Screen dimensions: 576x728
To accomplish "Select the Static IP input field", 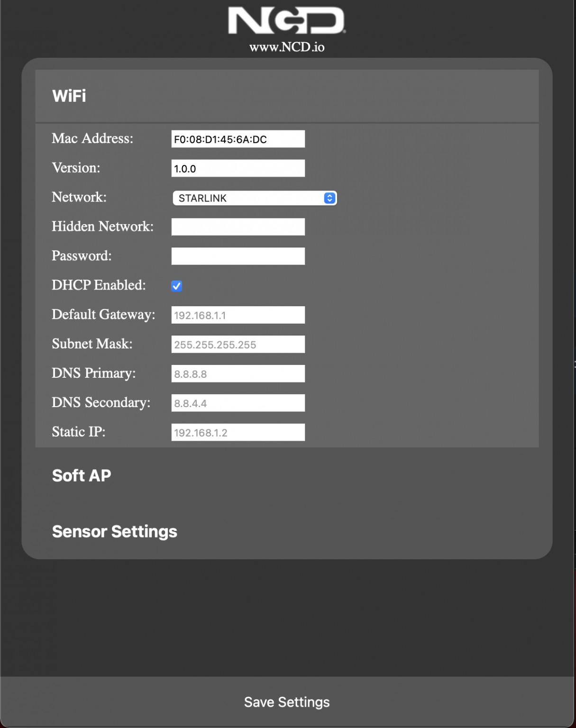I will click(x=238, y=432).
